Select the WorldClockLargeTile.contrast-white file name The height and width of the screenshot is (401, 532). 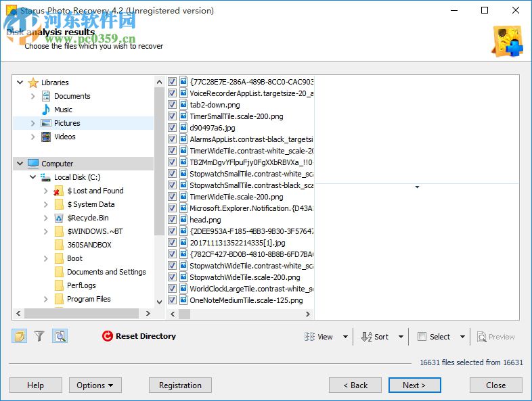pyautogui.click(x=251, y=289)
